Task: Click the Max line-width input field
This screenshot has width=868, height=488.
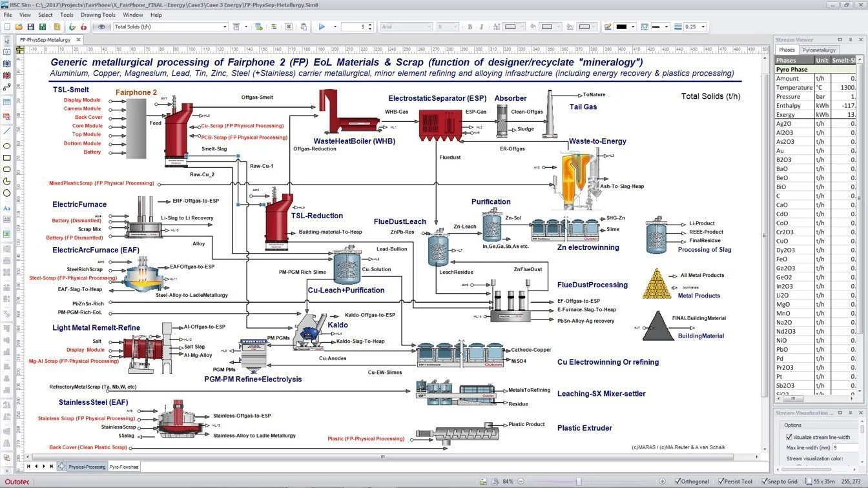Action: click(x=845, y=447)
